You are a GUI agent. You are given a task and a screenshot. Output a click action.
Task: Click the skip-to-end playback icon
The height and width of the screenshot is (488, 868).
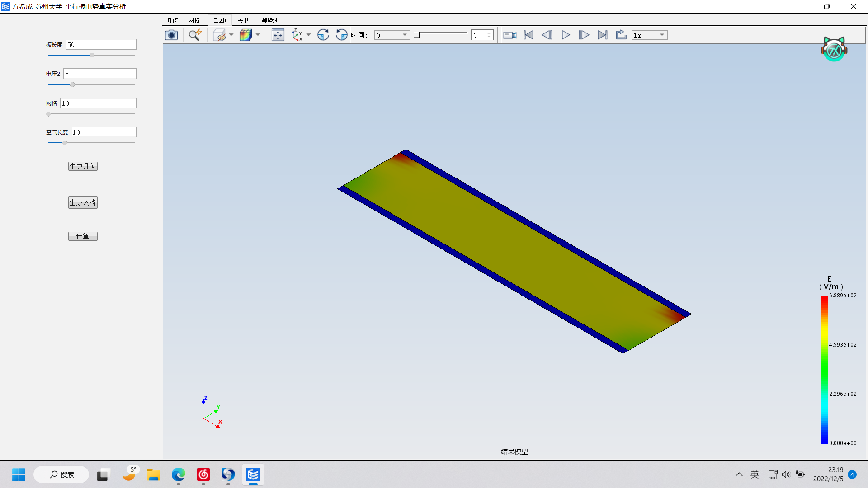[602, 35]
